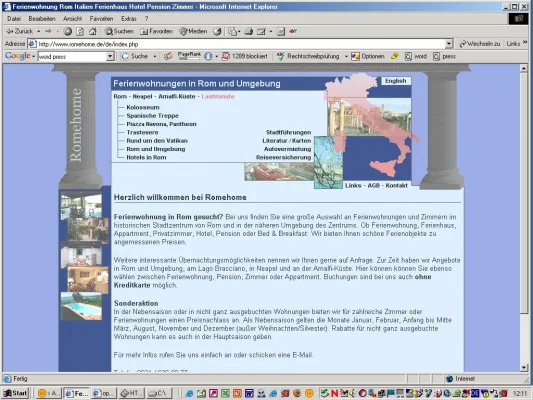Click the Print toolbar icon
Viewport: 533px width, 400px height.
248,32
